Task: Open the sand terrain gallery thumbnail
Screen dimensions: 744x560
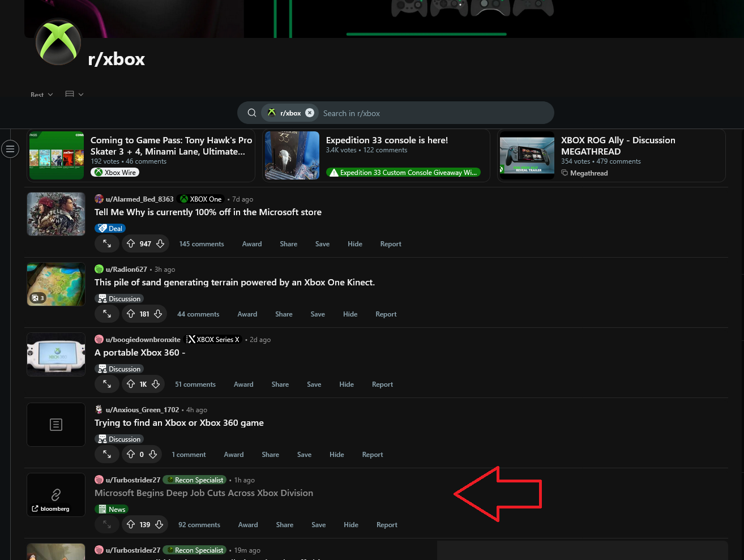Action: point(56,284)
